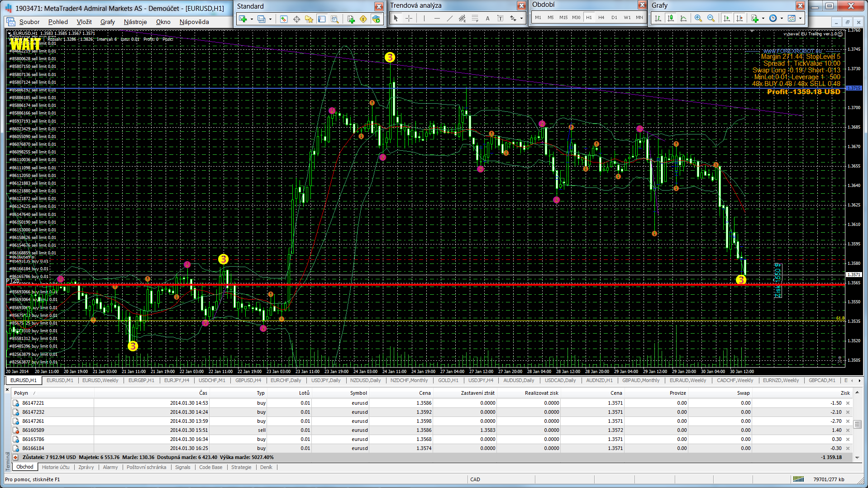
Task: Set the timeframe to W1
Action: click(627, 18)
